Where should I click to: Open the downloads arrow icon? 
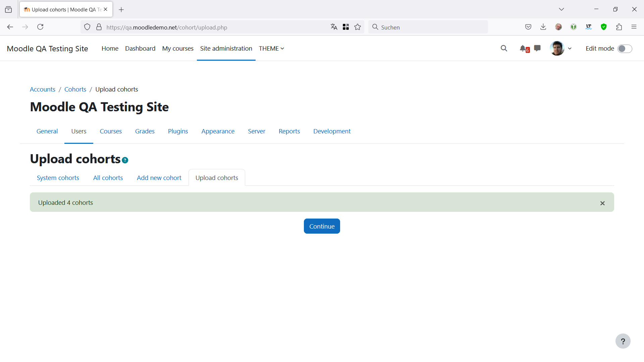543,27
